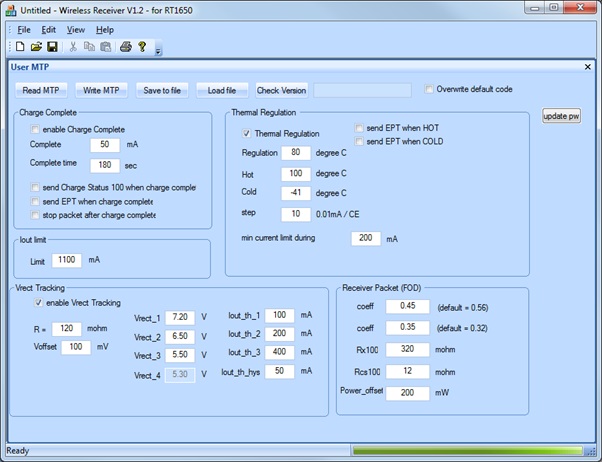Click the Iout Limit field showing 1100
Viewport: 602px width, 462px height.
click(66, 260)
